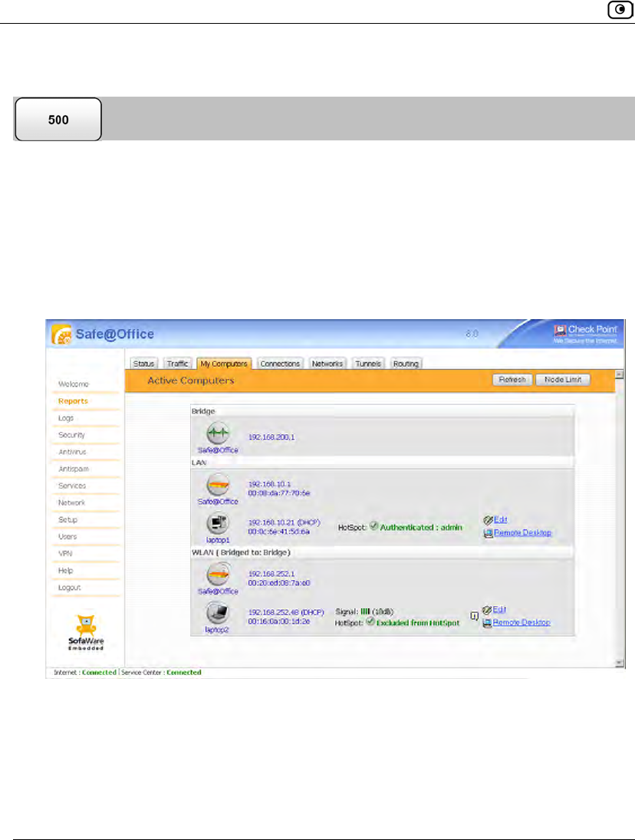This screenshot has width=635, height=840.
Task: Click the laptop2 computer icon
Action: (x=217, y=613)
